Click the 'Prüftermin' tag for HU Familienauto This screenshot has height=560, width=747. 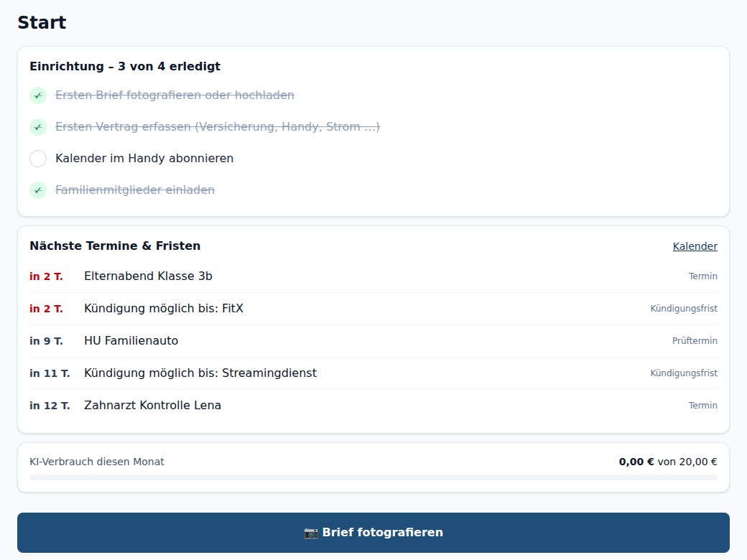click(695, 341)
